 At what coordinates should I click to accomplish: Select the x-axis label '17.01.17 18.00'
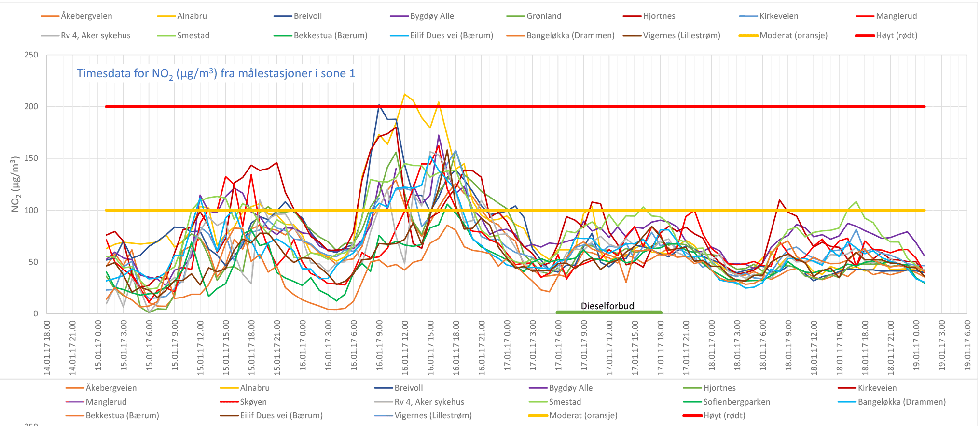[x=661, y=348]
